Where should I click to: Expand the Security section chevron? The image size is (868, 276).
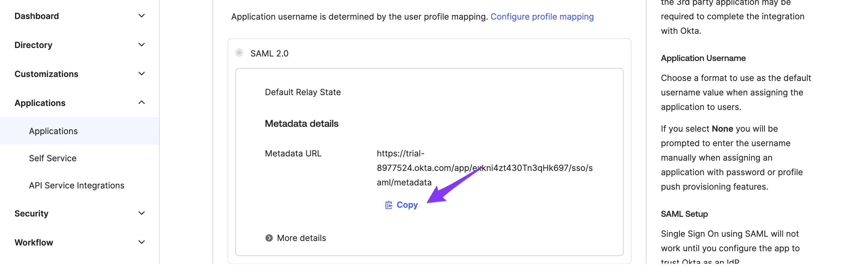point(142,213)
